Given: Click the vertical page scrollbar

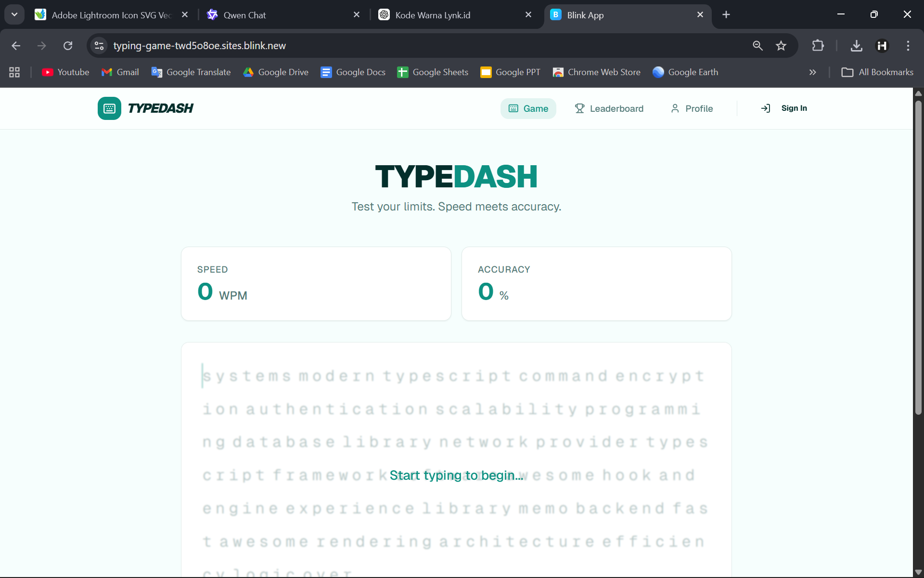Looking at the screenshot, I should 918,255.
